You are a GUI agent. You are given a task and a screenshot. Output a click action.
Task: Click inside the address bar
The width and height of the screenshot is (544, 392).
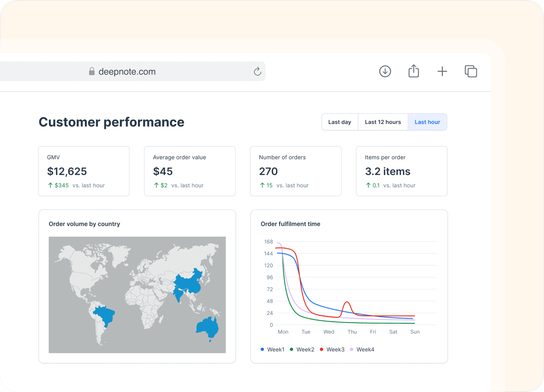tap(170, 71)
